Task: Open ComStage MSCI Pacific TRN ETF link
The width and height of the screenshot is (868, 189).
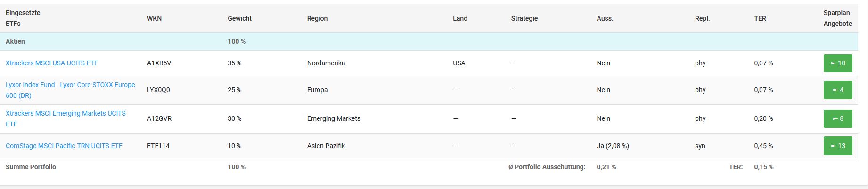Action: pyautogui.click(x=64, y=146)
